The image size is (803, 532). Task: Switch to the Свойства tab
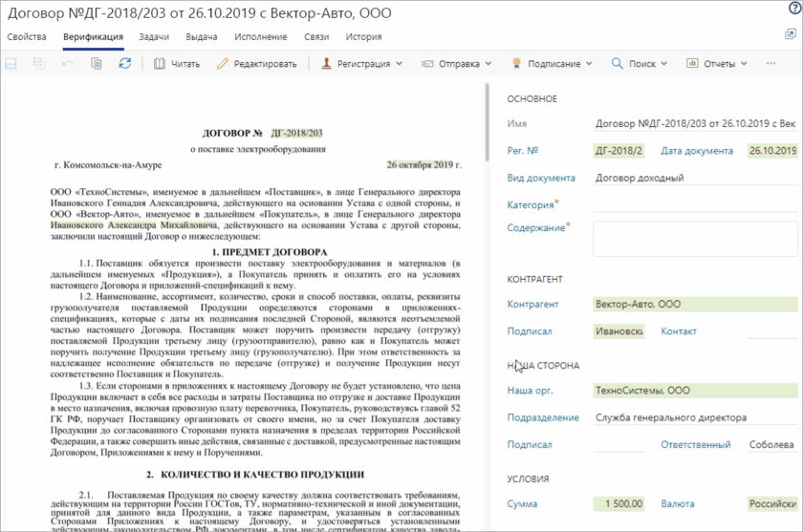pyautogui.click(x=27, y=37)
